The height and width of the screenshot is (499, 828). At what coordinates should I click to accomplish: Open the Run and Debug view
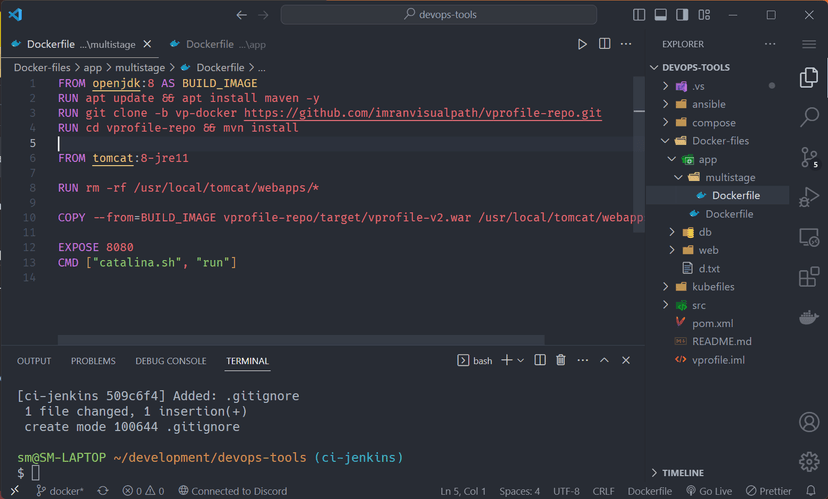[x=808, y=197]
